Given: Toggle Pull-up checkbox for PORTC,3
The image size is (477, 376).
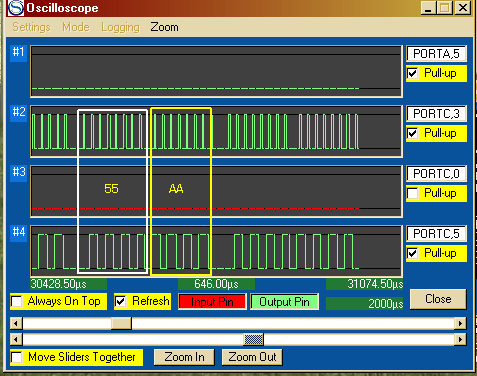Looking at the screenshot, I should coord(413,133).
